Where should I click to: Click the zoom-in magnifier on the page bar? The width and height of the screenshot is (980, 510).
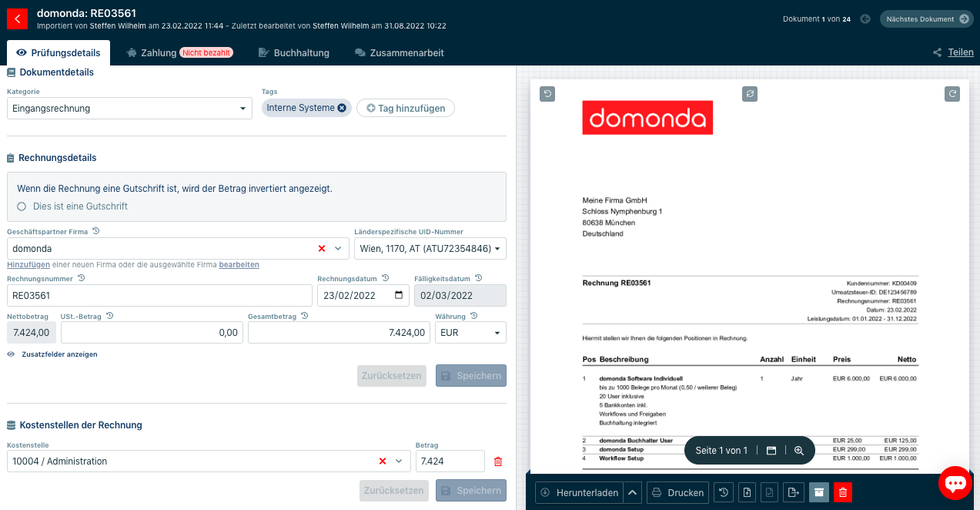799,451
